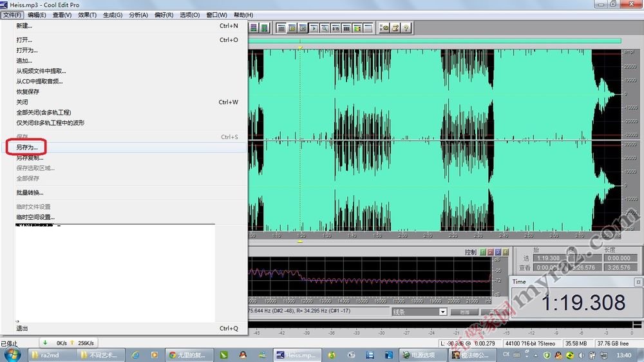The height and width of the screenshot is (362, 644).
Task: Click the Windows Start button
Action: [x=12, y=354]
